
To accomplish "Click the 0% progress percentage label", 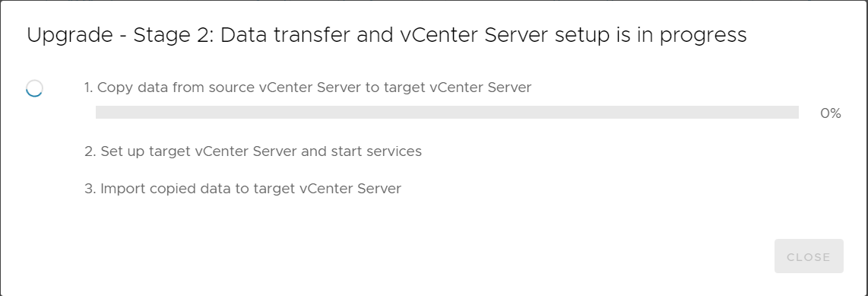I will tap(830, 113).
